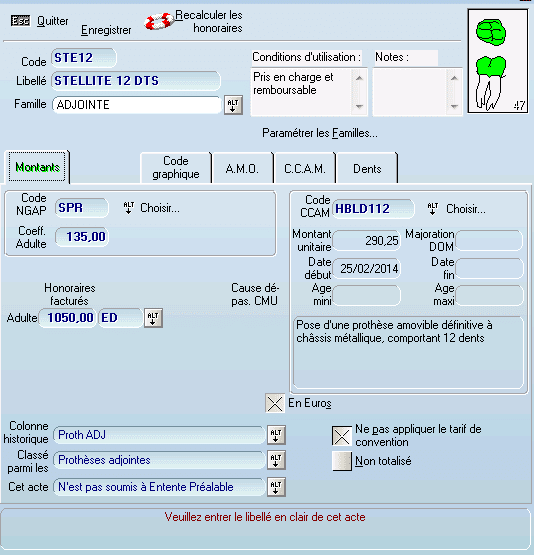Click Notes box scroll up arrow
This screenshot has width=534, height=555.
(455, 78)
